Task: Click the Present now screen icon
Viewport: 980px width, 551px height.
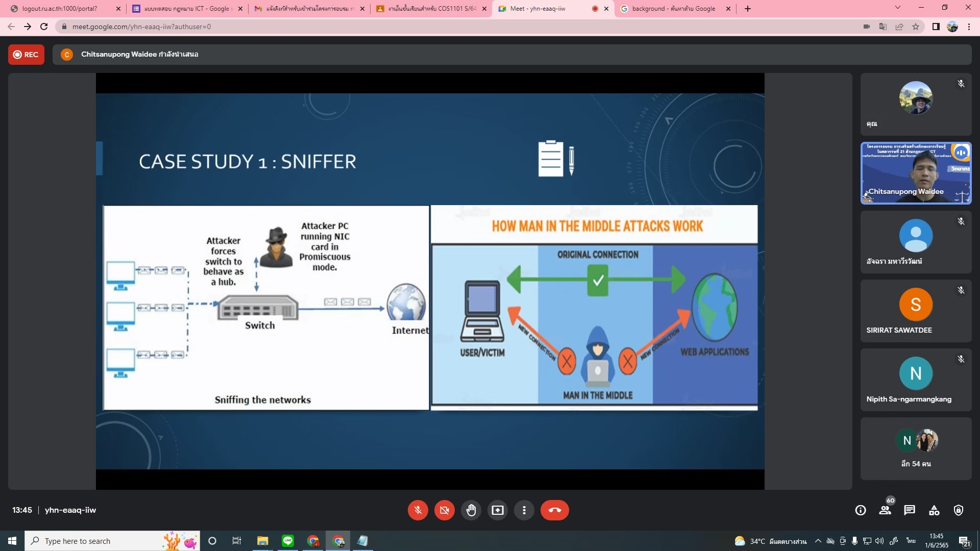Action: pos(497,510)
